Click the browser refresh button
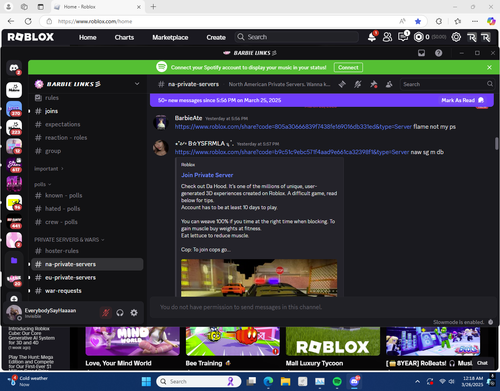 pos(28,21)
